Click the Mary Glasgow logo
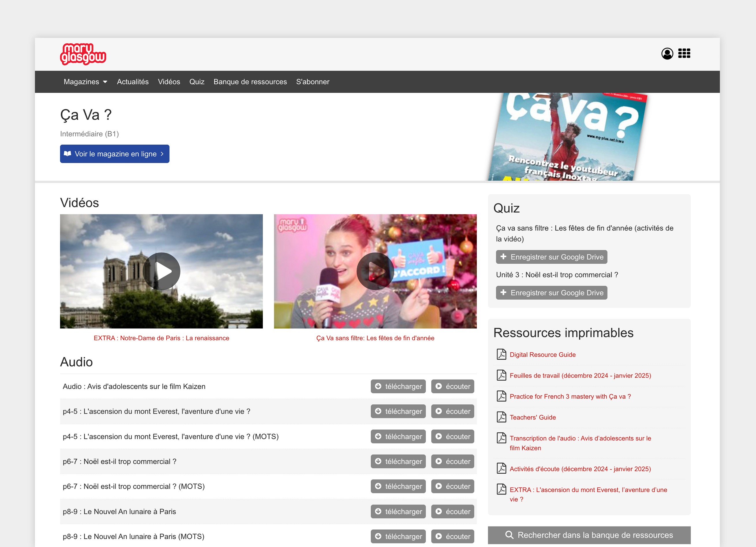This screenshot has width=756, height=547. [x=83, y=54]
